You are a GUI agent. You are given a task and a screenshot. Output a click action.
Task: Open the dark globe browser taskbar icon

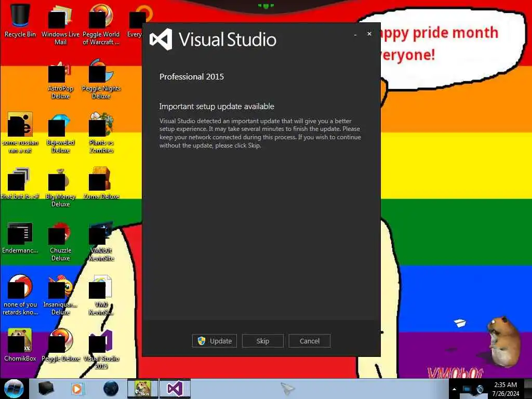click(111, 389)
